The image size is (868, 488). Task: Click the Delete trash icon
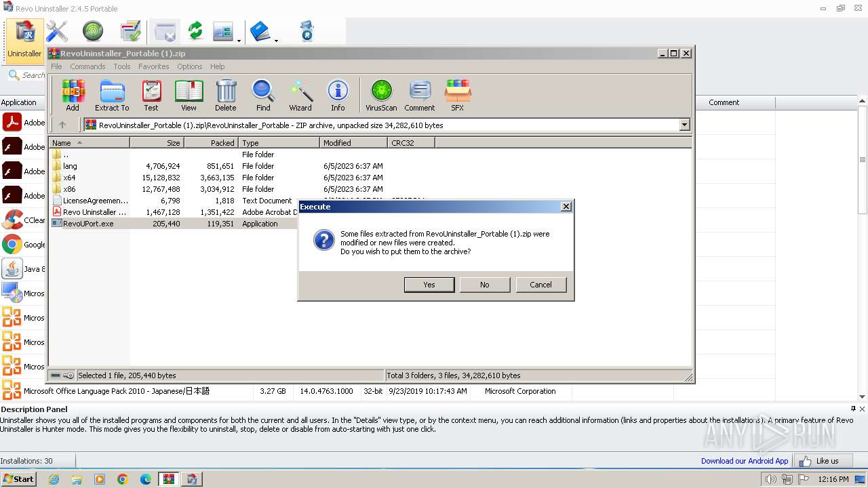click(226, 95)
